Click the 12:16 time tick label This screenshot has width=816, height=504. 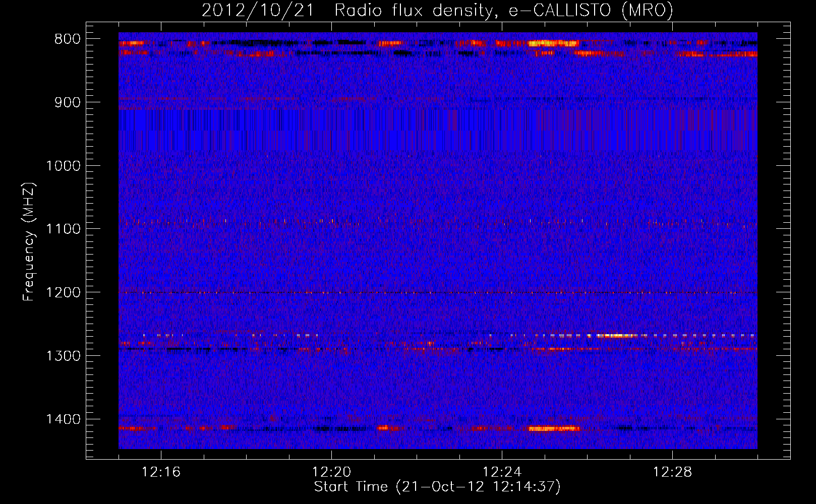(161, 472)
